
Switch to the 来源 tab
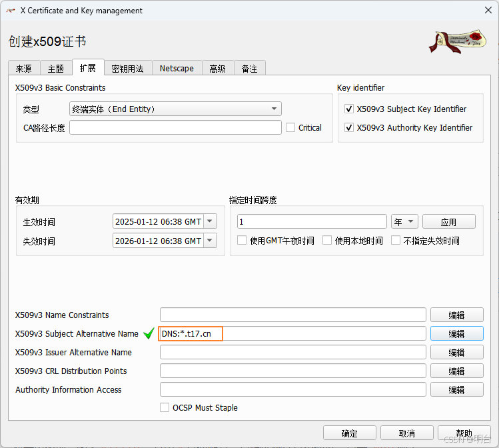(24, 68)
